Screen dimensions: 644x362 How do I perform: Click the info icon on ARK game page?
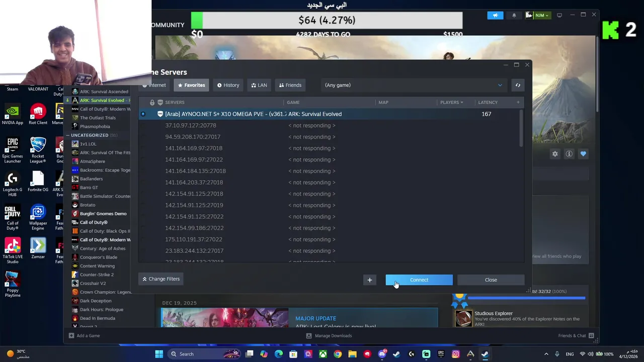(x=569, y=154)
